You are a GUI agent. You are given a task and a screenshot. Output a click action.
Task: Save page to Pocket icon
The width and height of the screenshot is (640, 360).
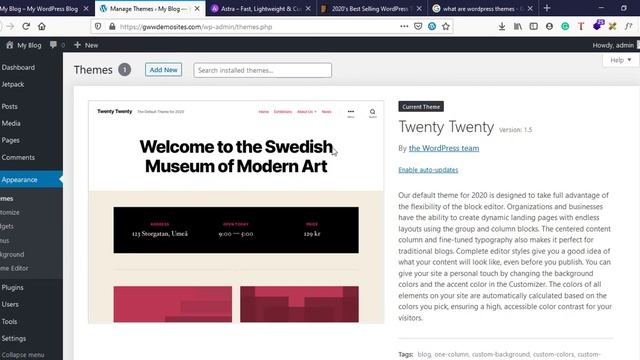(418, 26)
